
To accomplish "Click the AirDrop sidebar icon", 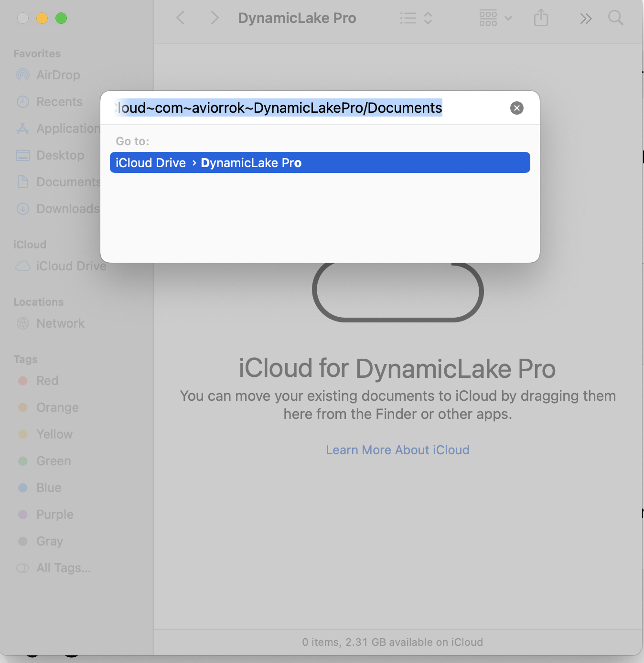I will 23,75.
